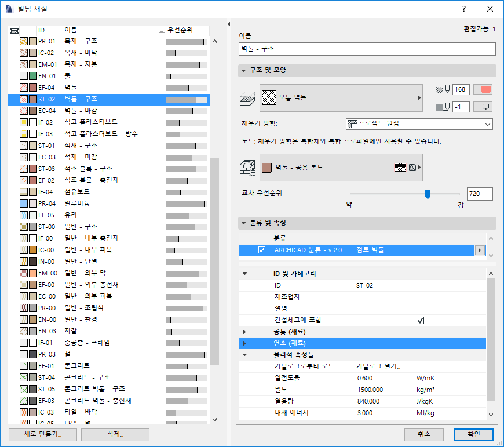This screenshot has height=447, width=504.
Task: Click the 새로 만들기... button
Action: 43,434
